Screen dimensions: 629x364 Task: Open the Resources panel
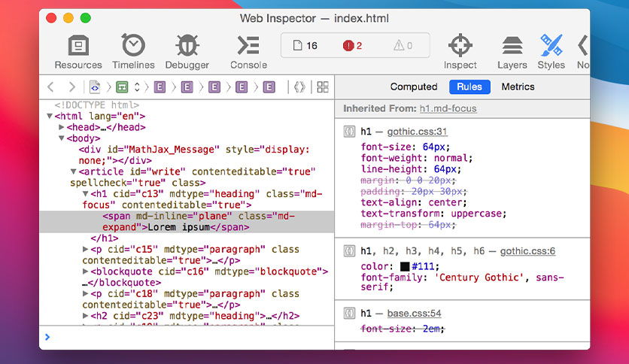78,52
